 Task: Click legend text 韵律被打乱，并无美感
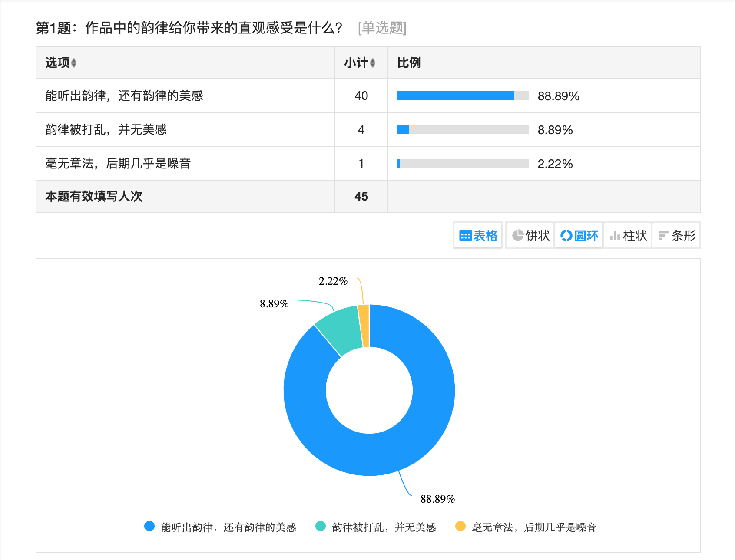(x=384, y=527)
